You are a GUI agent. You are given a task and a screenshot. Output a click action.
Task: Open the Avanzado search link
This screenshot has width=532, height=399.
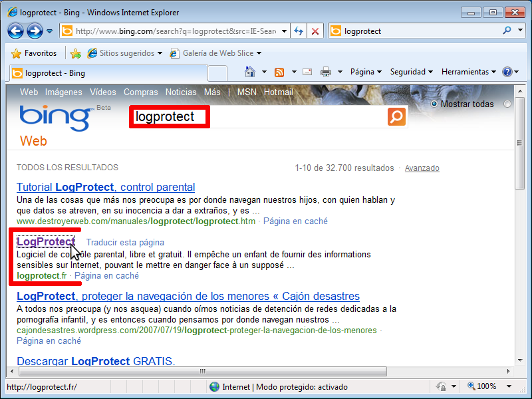click(x=422, y=168)
